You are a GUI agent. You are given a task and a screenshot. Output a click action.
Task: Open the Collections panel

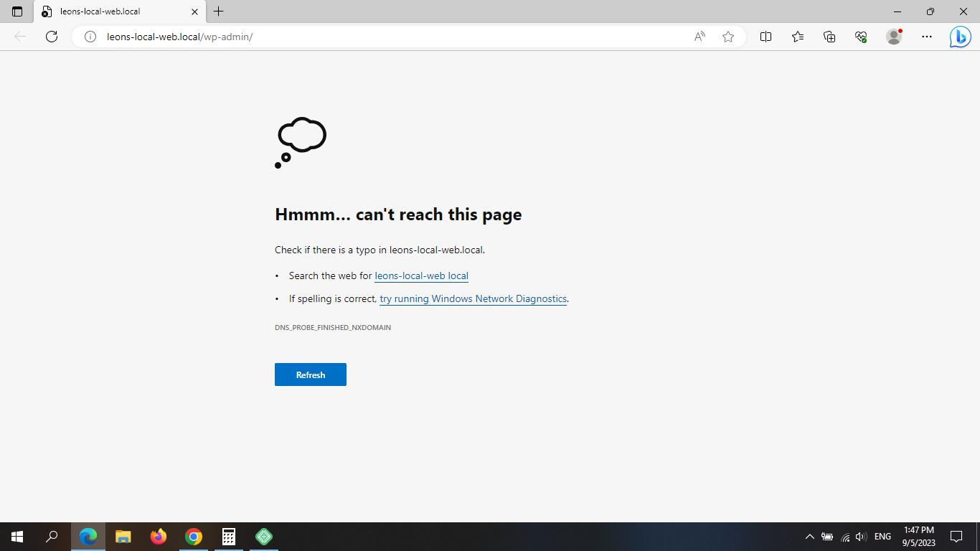click(x=829, y=37)
